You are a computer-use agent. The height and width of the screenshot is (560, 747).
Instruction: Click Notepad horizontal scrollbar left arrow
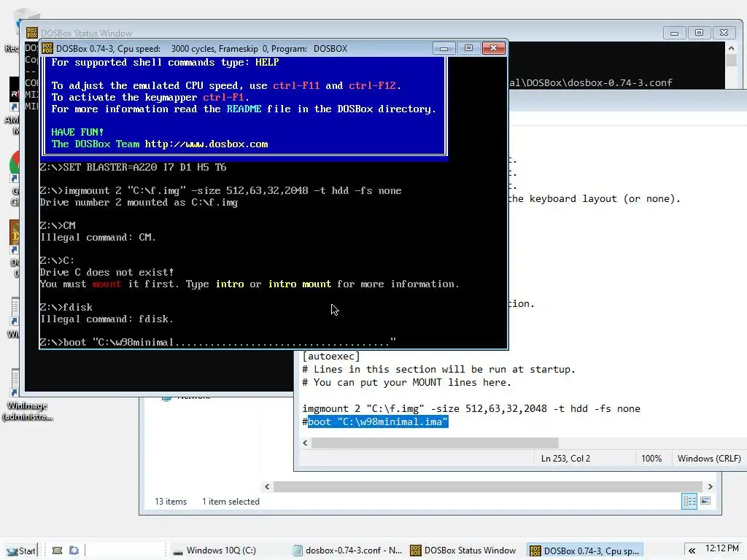pos(306,443)
